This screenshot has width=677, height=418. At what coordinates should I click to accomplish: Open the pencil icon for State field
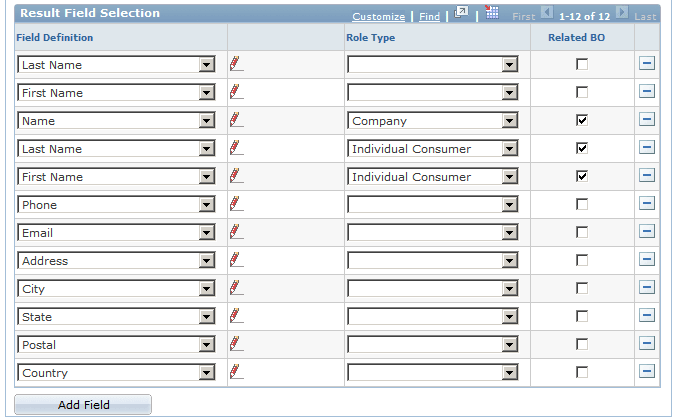pyautogui.click(x=236, y=316)
